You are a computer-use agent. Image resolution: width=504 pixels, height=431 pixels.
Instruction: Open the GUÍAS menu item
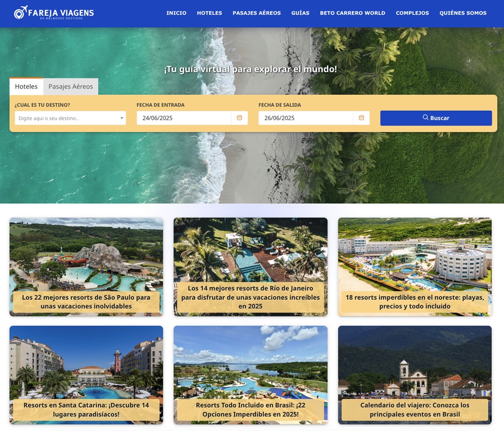300,13
